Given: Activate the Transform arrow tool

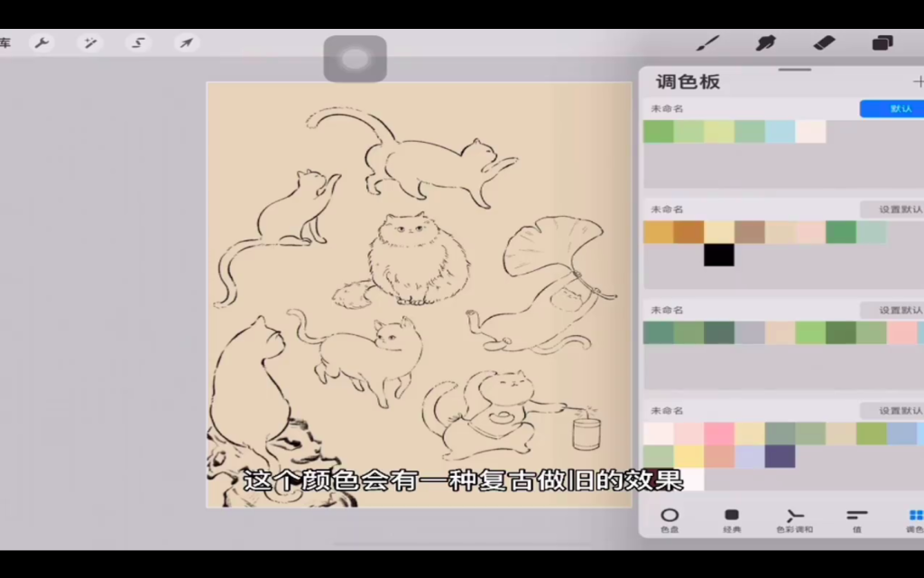Looking at the screenshot, I should 186,42.
